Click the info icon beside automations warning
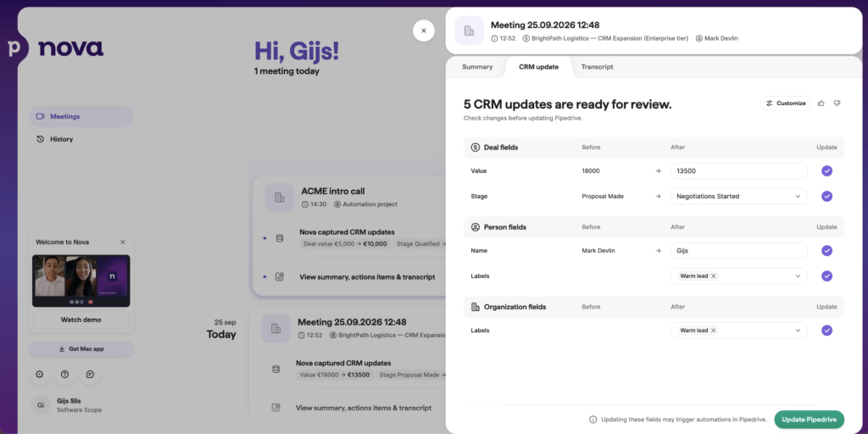Screen dimensions: 868x434 click(x=593, y=420)
